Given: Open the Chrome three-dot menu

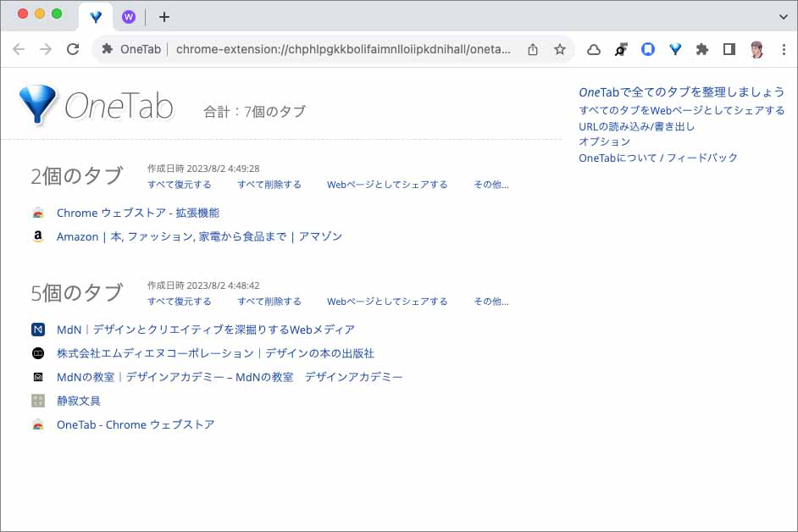Looking at the screenshot, I should pyautogui.click(x=782, y=50).
